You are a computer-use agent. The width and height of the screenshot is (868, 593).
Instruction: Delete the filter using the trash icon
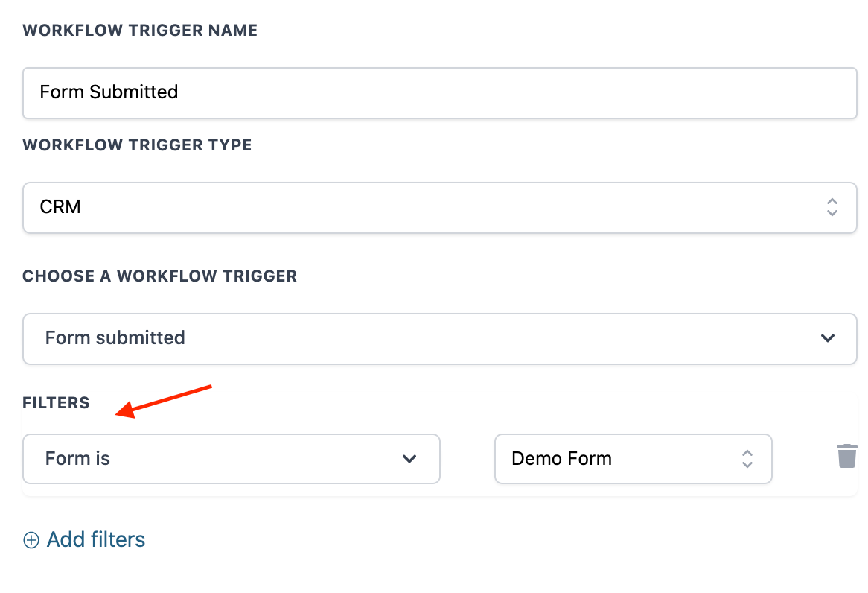tap(846, 456)
